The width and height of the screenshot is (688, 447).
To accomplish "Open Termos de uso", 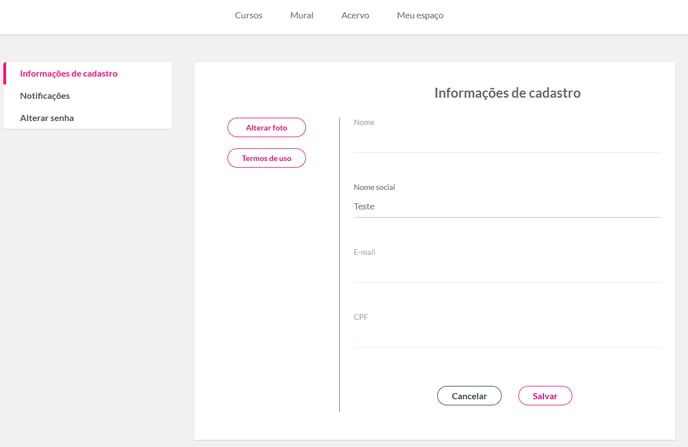I will [x=266, y=158].
